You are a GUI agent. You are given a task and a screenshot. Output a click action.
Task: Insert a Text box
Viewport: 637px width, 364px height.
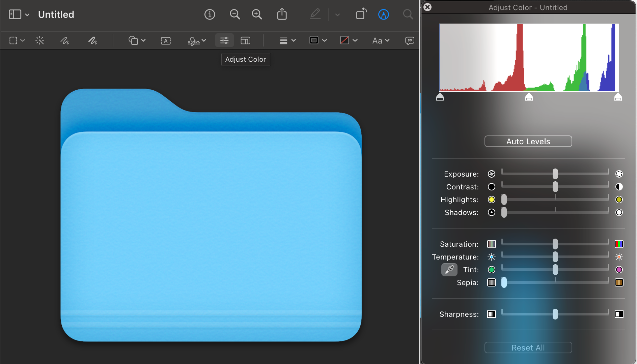(166, 41)
